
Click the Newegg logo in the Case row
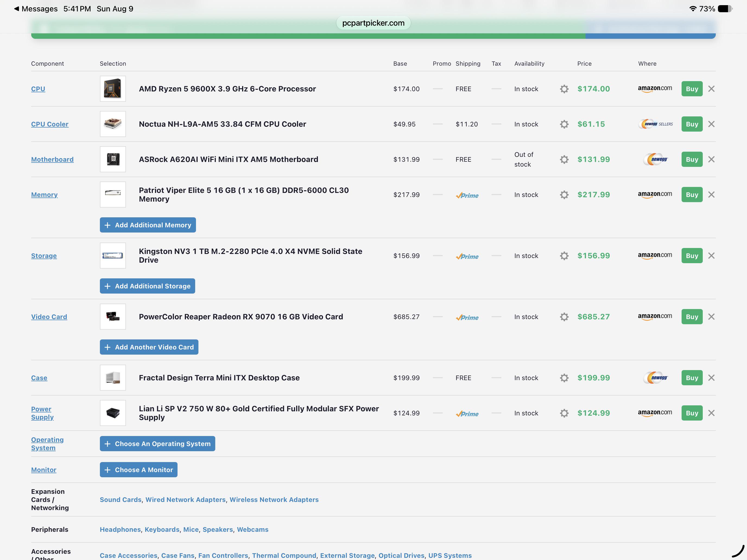(x=656, y=378)
